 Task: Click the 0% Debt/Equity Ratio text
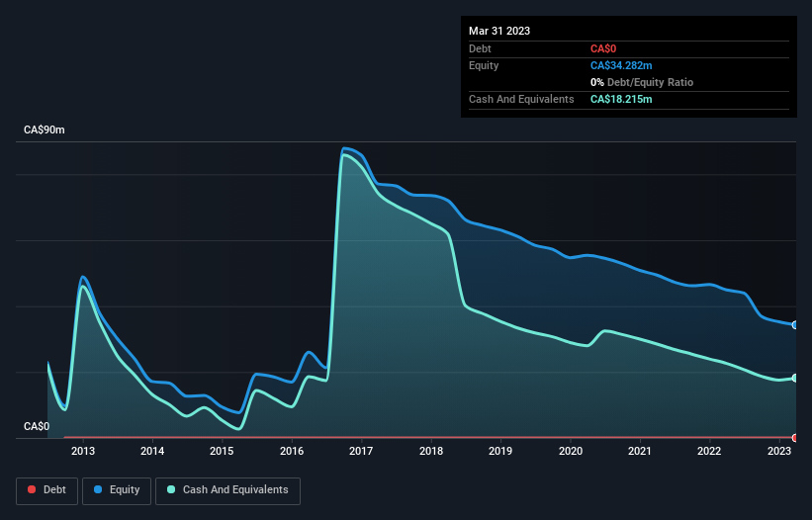pos(642,82)
